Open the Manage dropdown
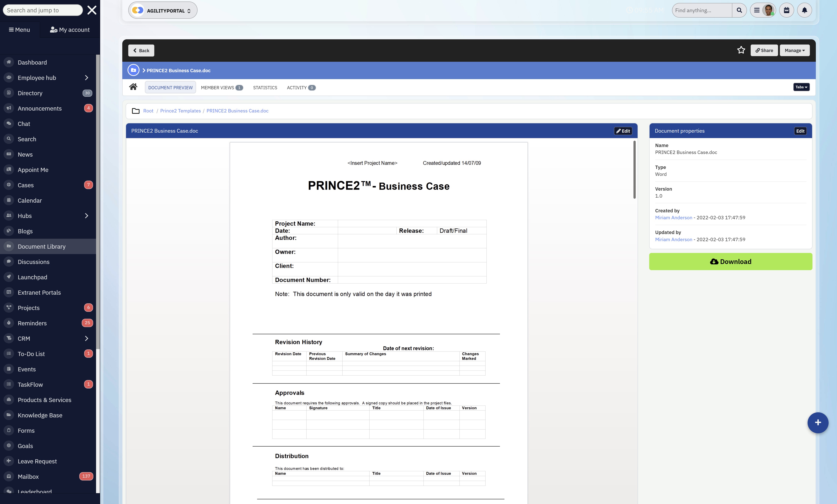This screenshot has width=837, height=504. [x=794, y=50]
